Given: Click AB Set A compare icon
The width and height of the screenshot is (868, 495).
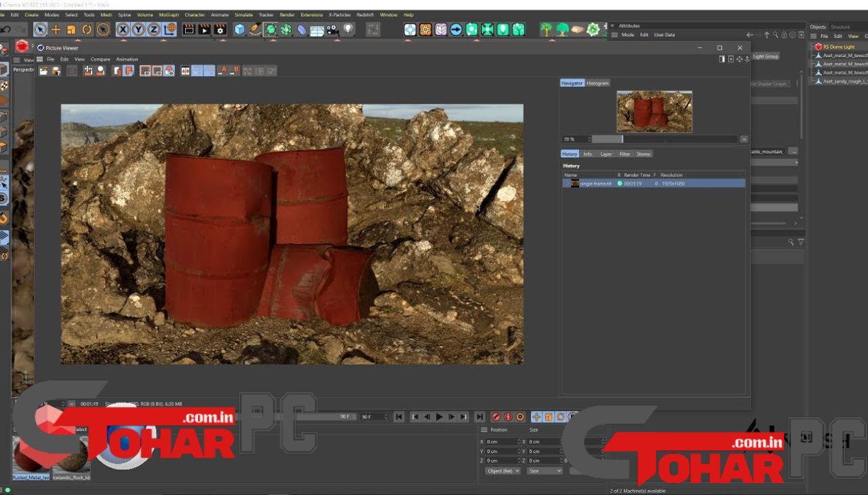Looking at the screenshot, I should pyautogui.click(x=224, y=71).
